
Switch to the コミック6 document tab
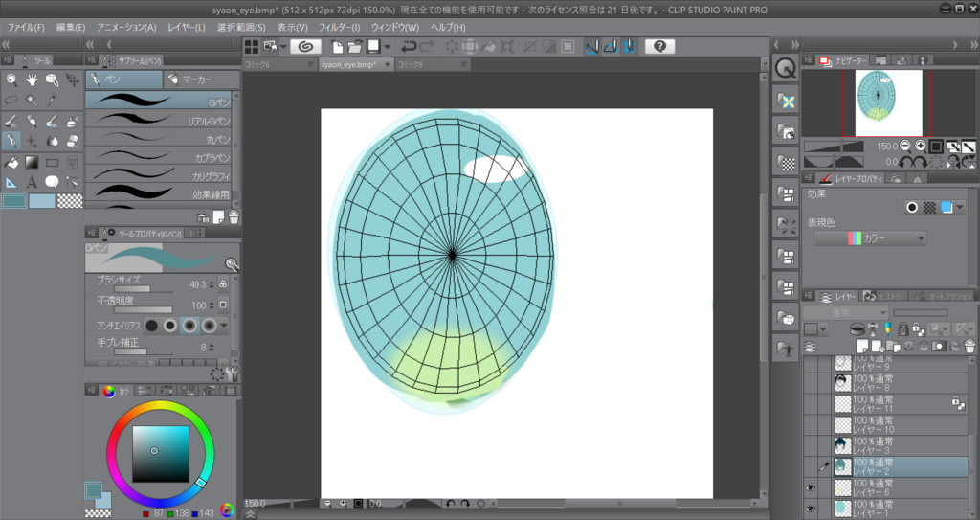tap(279, 64)
